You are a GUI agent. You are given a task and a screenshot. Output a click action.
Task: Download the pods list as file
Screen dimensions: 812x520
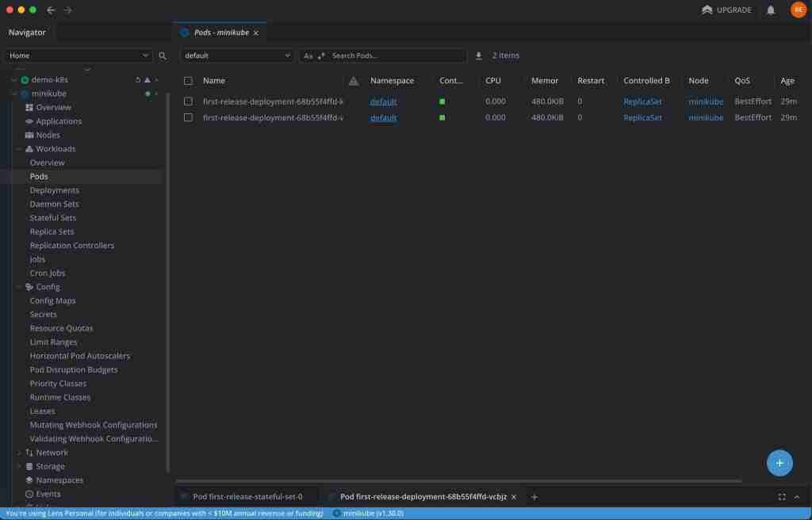tap(478, 55)
